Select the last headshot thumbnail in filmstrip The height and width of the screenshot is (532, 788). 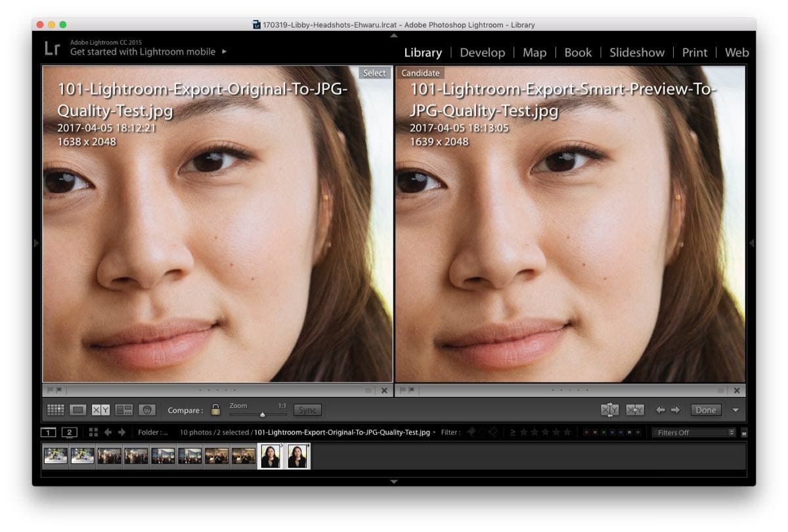[297, 456]
